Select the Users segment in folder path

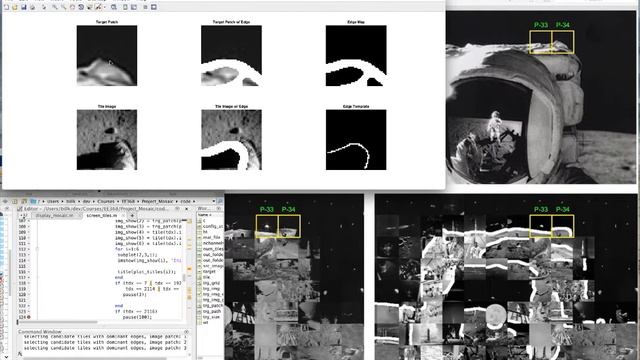coord(53,201)
